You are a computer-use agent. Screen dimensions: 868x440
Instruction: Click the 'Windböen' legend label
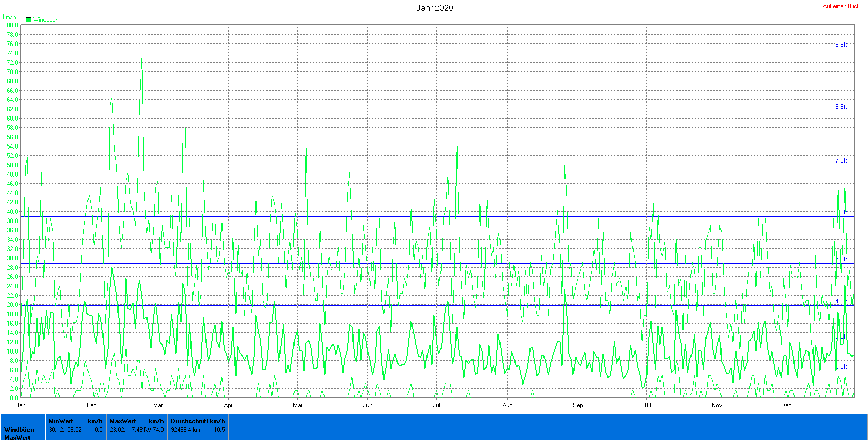[46, 20]
